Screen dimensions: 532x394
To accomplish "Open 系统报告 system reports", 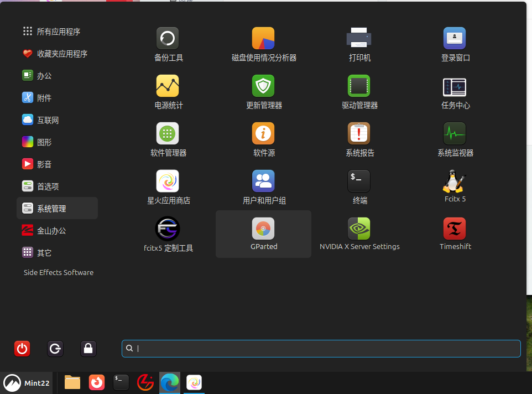I will (x=359, y=139).
